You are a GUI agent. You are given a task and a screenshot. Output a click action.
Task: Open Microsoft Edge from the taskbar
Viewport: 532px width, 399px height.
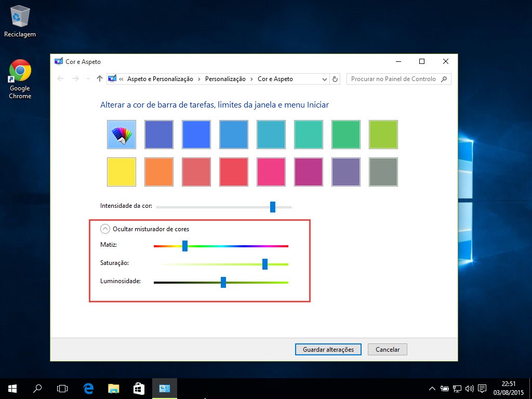pos(88,388)
